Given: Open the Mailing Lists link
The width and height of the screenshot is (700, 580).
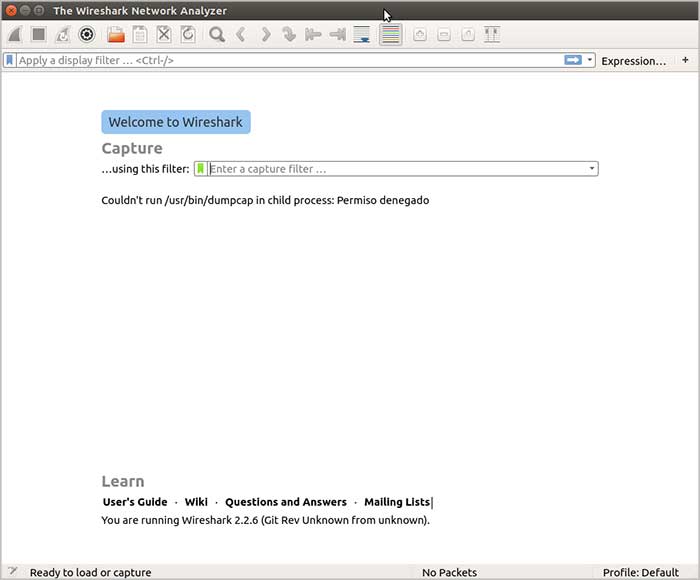Looking at the screenshot, I should (397, 502).
